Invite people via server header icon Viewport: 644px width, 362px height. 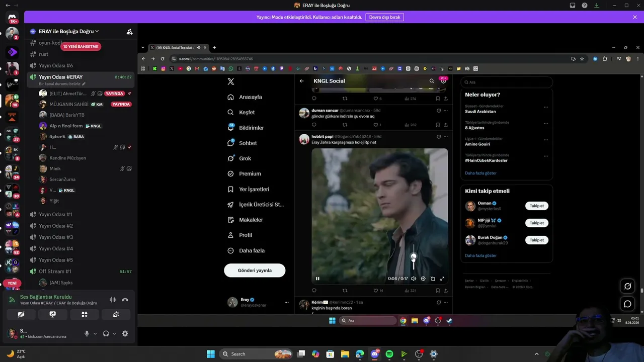click(129, 31)
